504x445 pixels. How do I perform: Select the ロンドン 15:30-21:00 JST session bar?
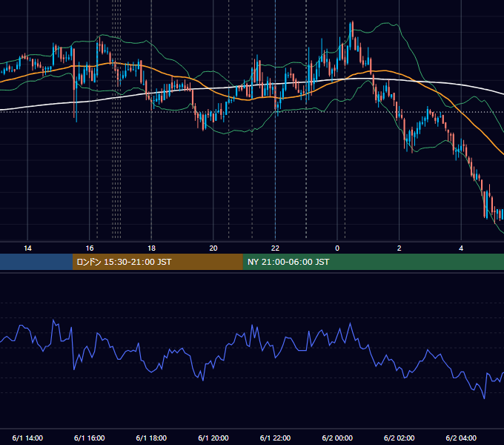[x=157, y=262]
